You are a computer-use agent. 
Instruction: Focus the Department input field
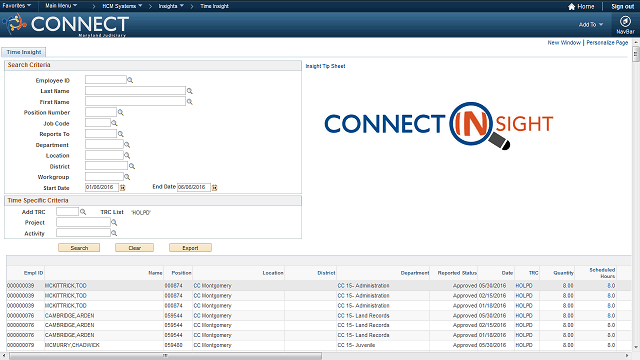pos(104,144)
